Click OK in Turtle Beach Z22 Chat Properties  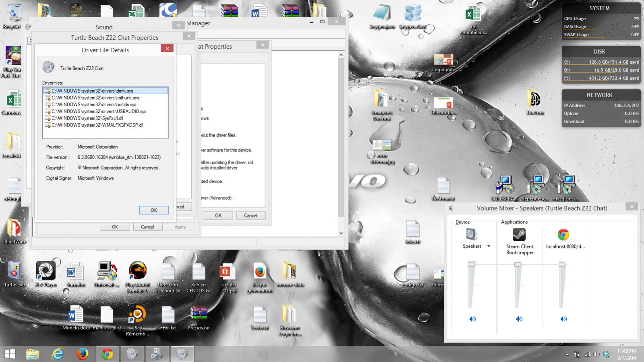[115, 227]
